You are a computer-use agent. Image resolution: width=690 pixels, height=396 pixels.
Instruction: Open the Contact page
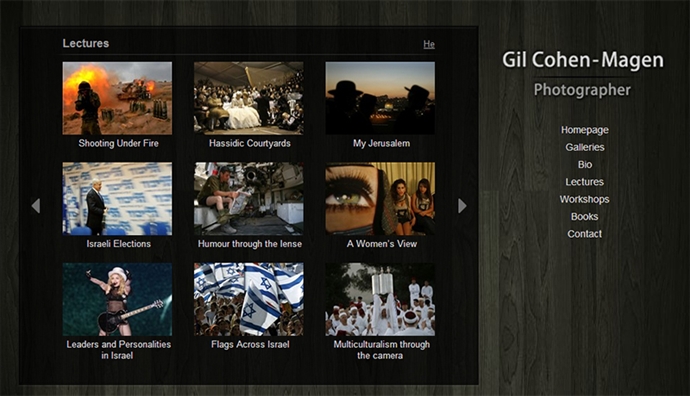click(584, 234)
